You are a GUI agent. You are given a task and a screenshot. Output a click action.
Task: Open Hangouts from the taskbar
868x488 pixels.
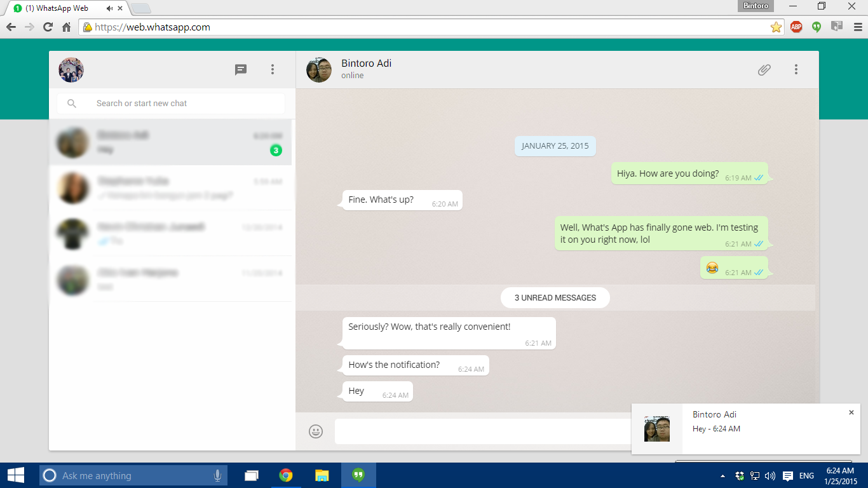[358, 475]
